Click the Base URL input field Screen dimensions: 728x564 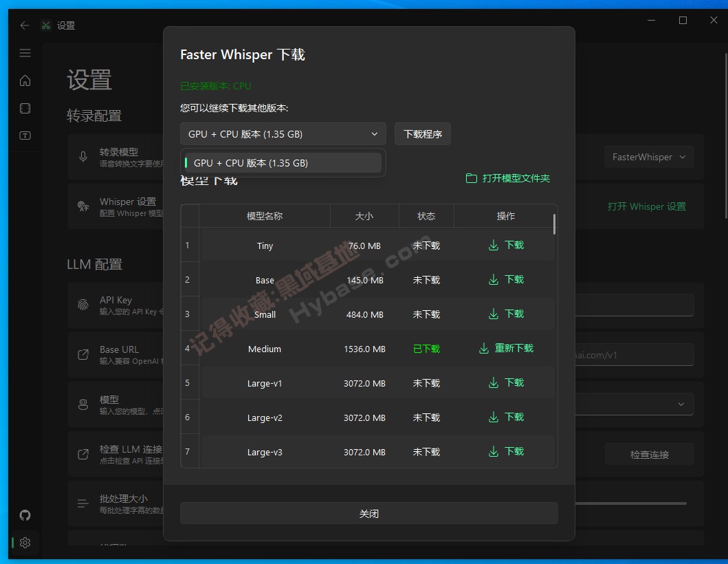click(x=635, y=355)
